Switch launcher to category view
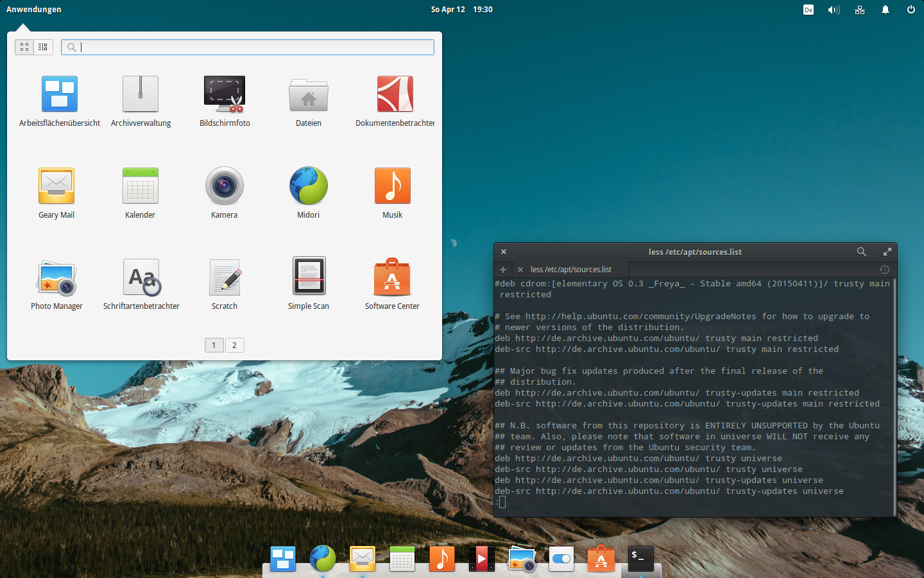Viewport: 924px width, 578px height. (x=43, y=47)
